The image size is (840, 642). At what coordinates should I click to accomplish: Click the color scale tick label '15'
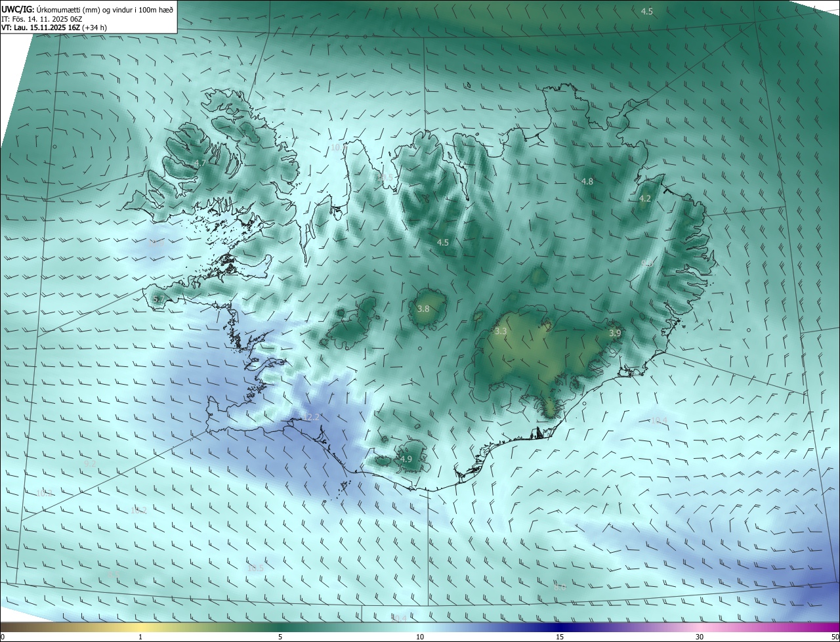[x=560, y=637]
